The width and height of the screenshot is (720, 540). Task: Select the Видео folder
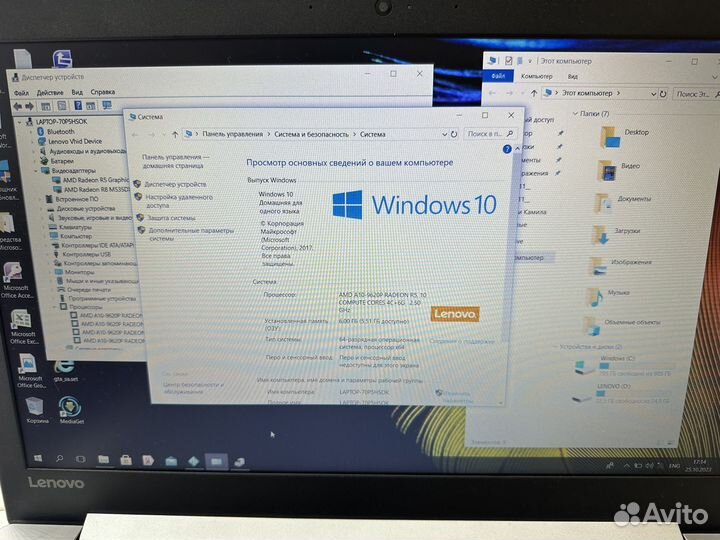tap(618, 170)
